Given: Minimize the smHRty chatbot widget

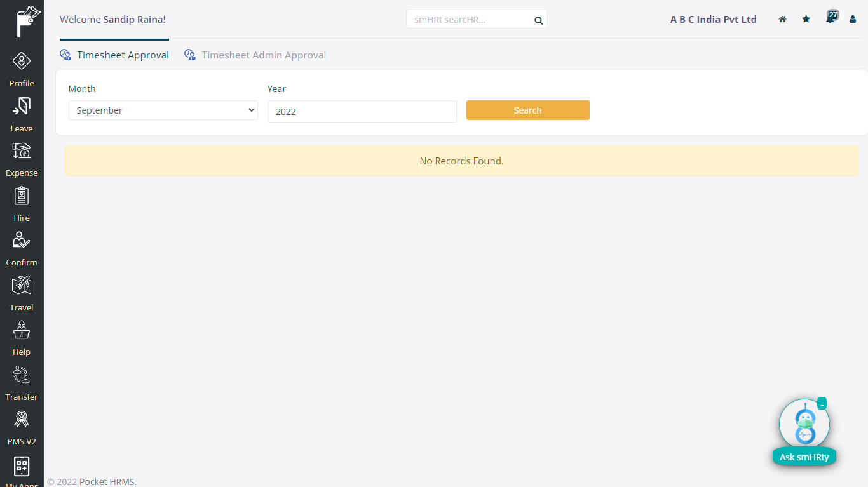Looking at the screenshot, I should [x=822, y=403].
